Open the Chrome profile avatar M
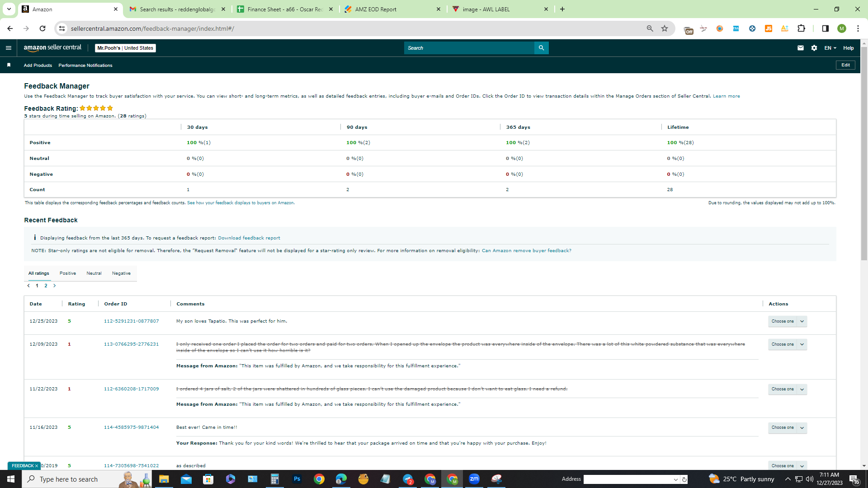Image resolution: width=868 pixels, height=488 pixels. pyautogui.click(x=842, y=28)
